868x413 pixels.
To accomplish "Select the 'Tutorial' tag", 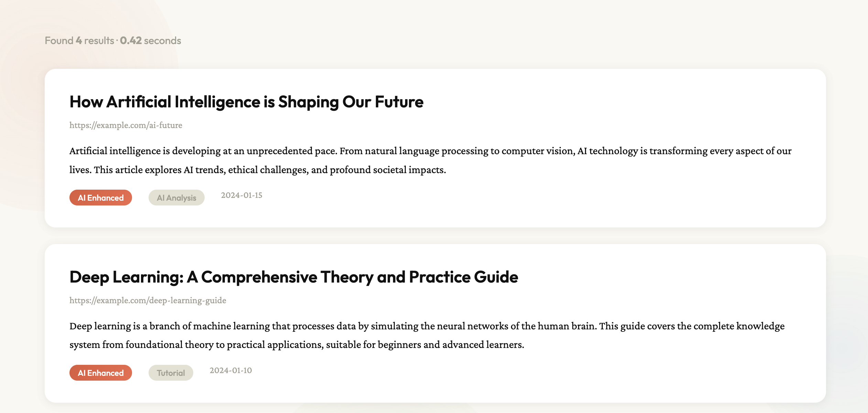I will point(171,373).
